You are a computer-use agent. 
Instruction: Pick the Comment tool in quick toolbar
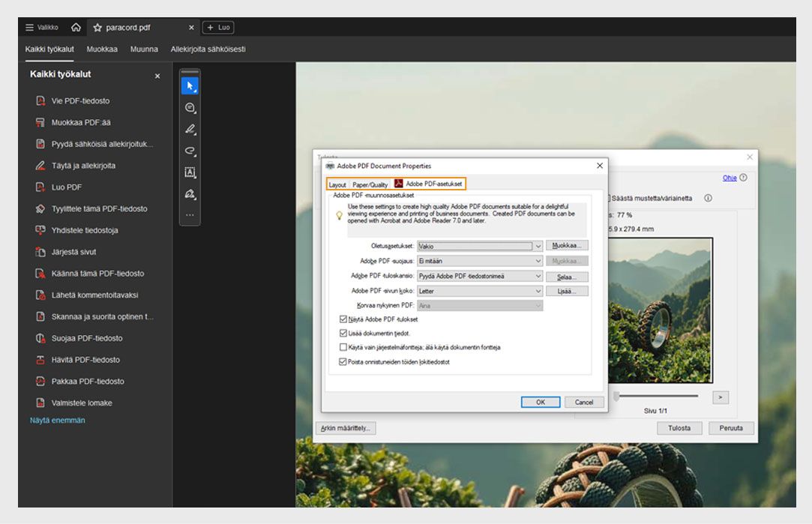189,107
